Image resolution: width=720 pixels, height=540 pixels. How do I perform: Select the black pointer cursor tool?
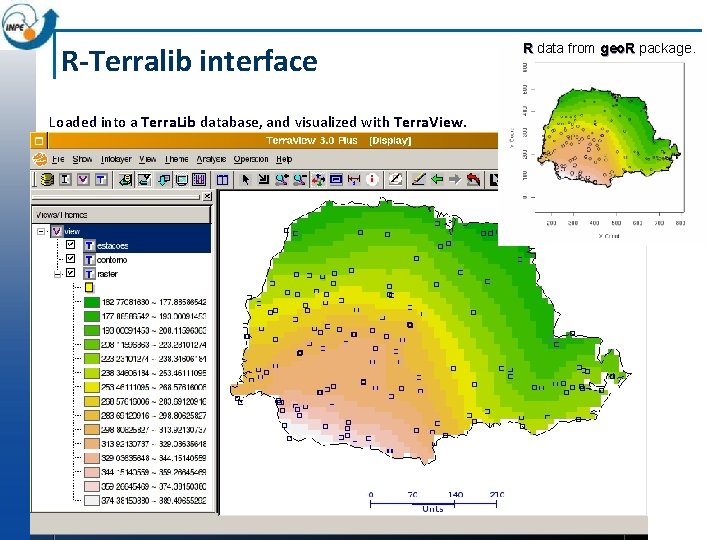pyautogui.click(x=246, y=180)
